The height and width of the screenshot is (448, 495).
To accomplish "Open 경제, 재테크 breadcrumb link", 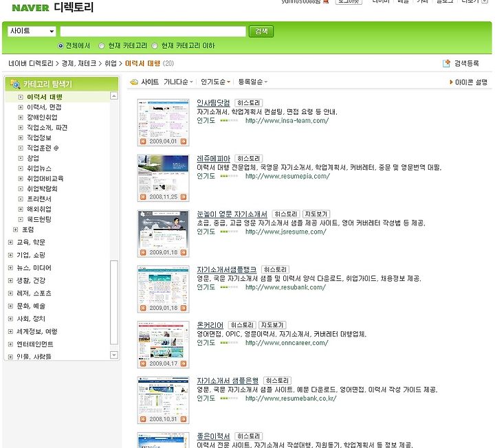I will click(78, 63).
